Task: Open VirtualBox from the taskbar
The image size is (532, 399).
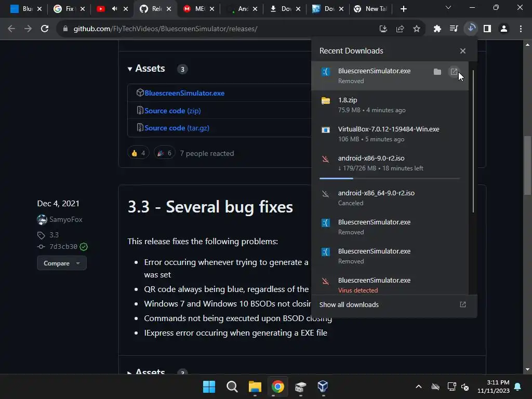Action: click(323, 387)
